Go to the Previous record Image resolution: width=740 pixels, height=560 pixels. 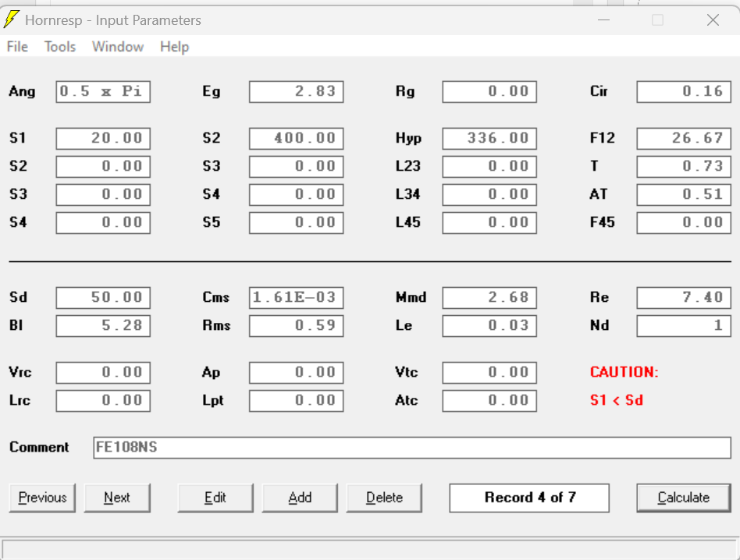[42, 498]
